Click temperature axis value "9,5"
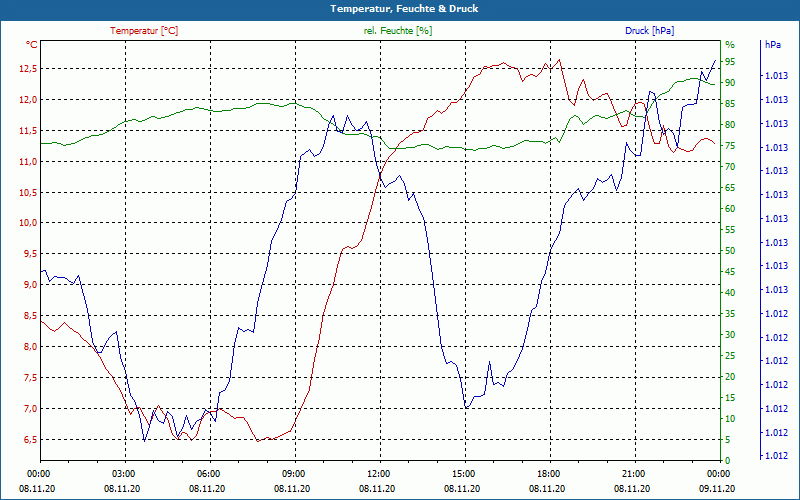 [x=31, y=254]
